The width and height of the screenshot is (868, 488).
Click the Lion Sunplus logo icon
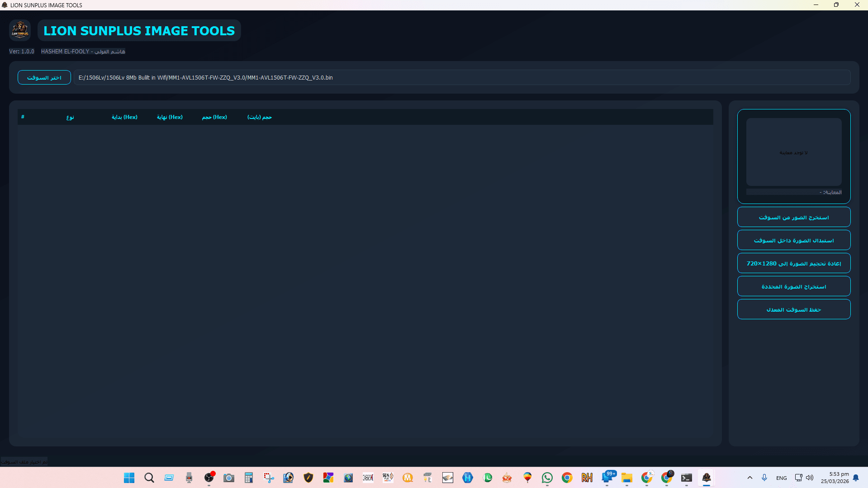pos(20,30)
